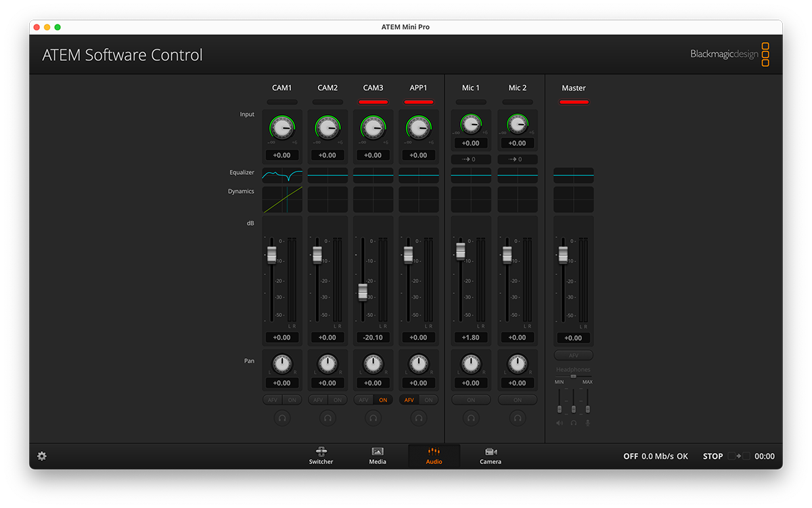The width and height of the screenshot is (812, 508).
Task: Open the Camera tab
Action: click(491, 456)
